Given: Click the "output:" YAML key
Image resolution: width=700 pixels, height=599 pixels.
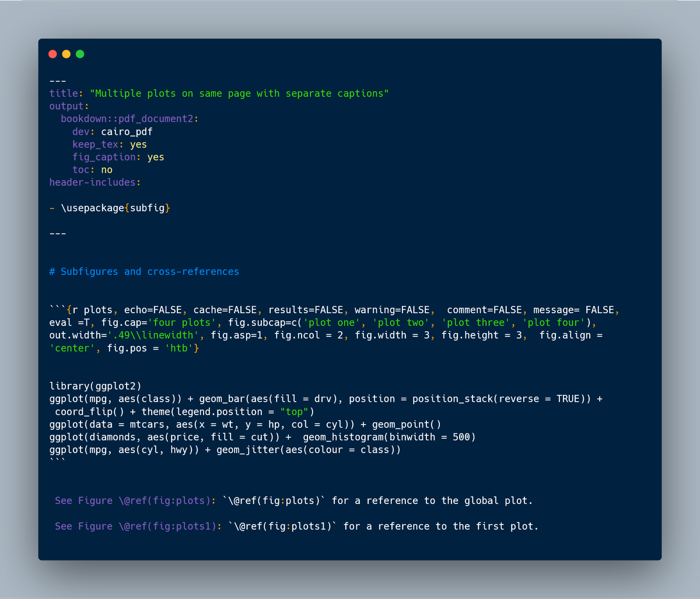Looking at the screenshot, I should pyautogui.click(x=69, y=106).
